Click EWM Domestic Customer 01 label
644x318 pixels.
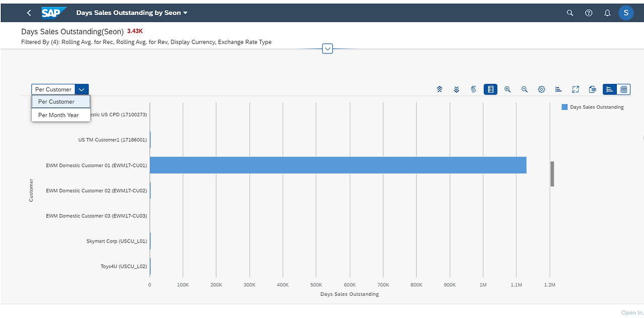point(97,165)
